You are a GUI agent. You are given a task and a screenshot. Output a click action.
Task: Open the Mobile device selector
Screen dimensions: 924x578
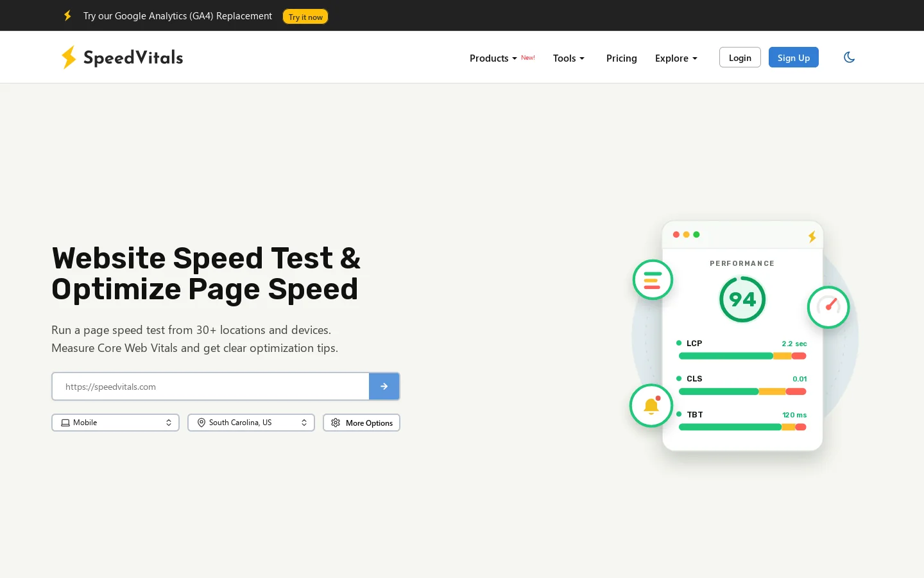pyautogui.click(x=116, y=423)
